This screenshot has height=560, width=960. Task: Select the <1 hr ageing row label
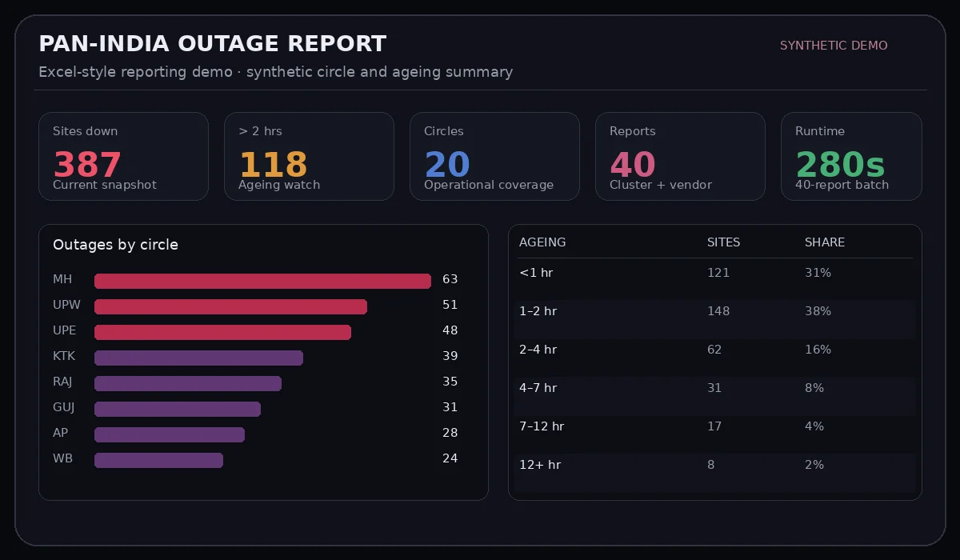click(x=536, y=273)
